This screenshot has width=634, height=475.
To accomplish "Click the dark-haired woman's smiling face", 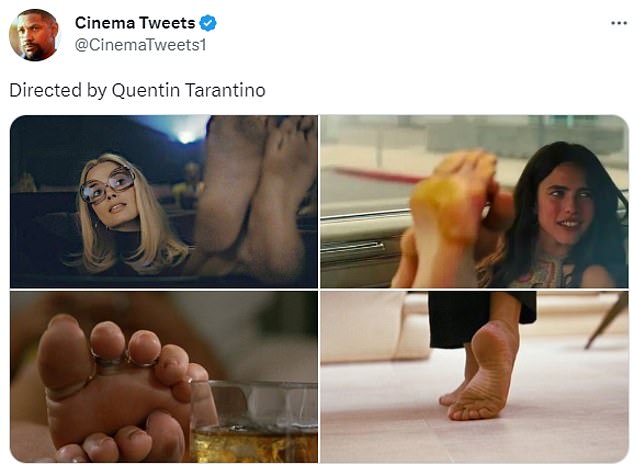I will 565,207.
